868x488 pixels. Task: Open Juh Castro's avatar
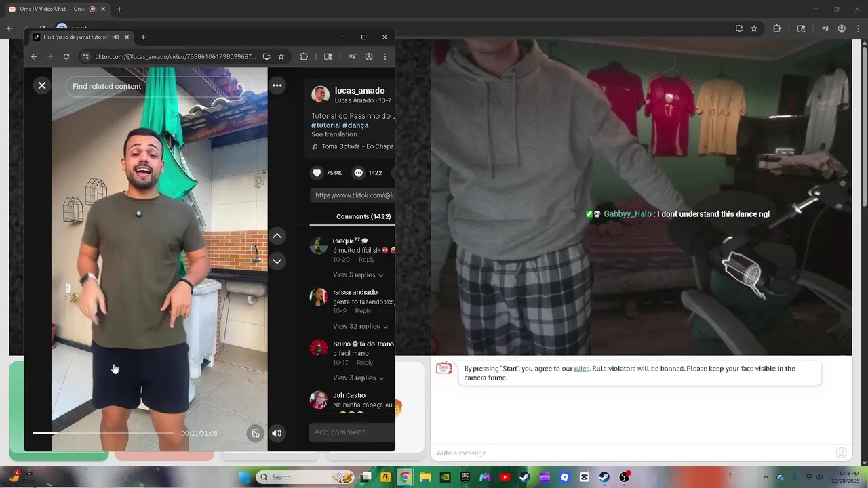319,400
